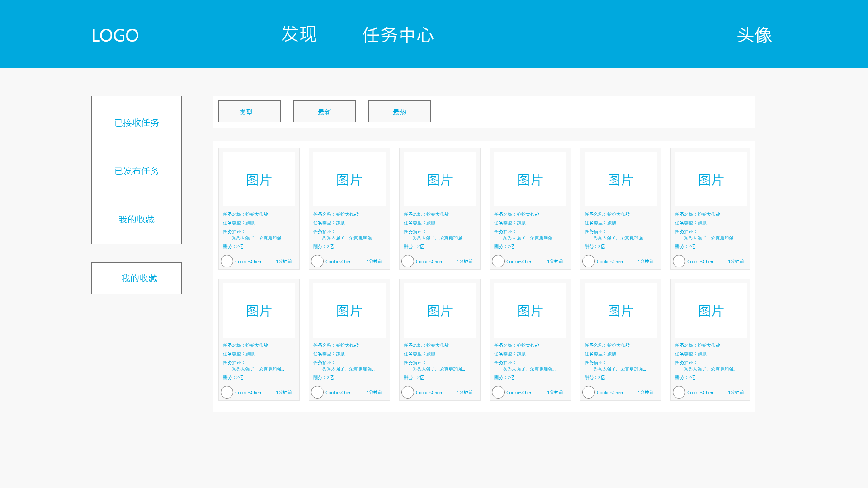Image resolution: width=868 pixels, height=488 pixels.
Task: Click the round avatar icon on the fifth top-row card
Action: pyautogui.click(x=589, y=261)
